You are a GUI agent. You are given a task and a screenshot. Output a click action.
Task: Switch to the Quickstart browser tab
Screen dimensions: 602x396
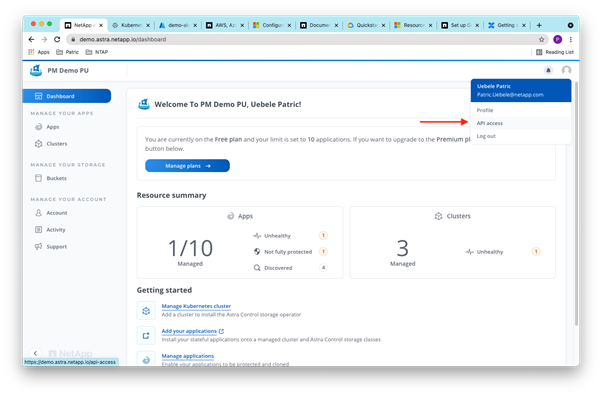pyautogui.click(x=366, y=25)
